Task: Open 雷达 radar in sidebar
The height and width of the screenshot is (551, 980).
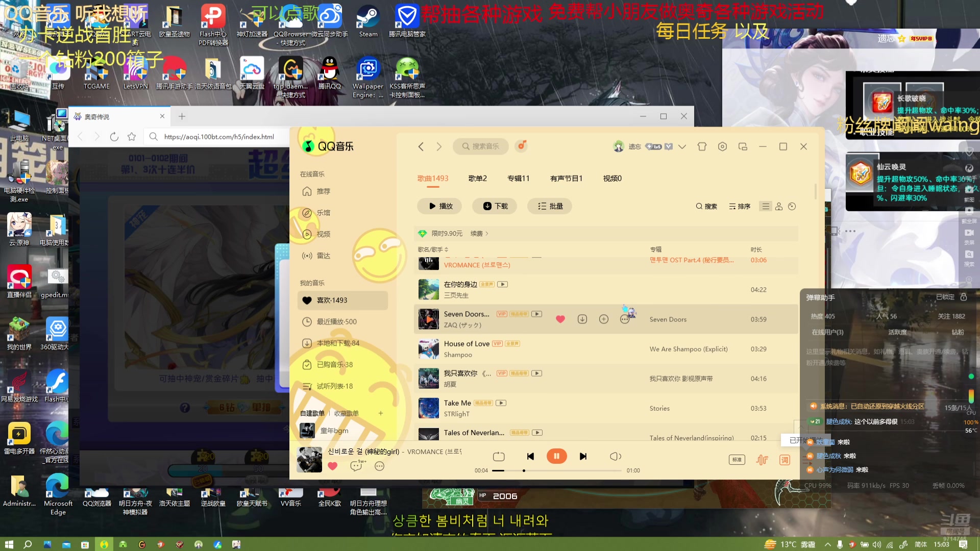Action: (x=316, y=256)
